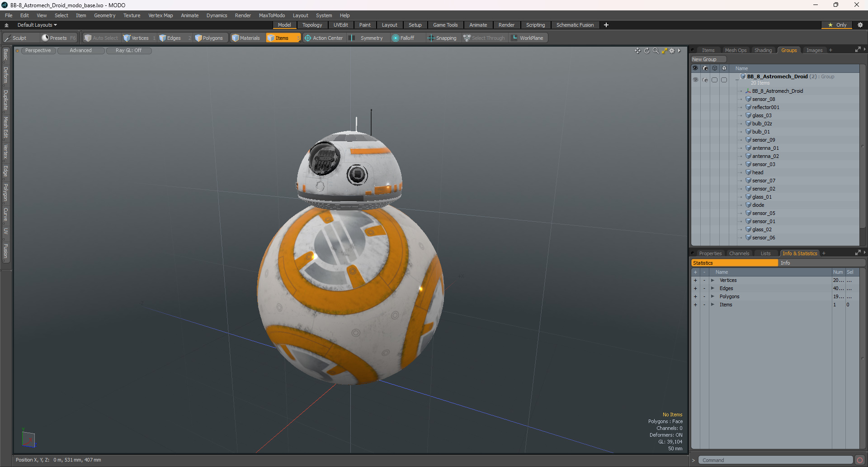Switch to the Images panel tab
The height and width of the screenshot is (467, 868).
click(815, 50)
